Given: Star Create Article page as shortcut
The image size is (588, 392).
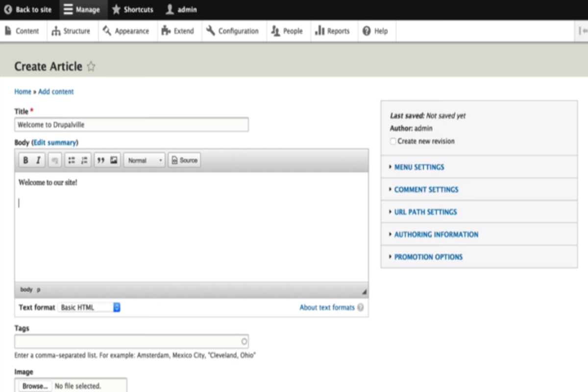Looking at the screenshot, I should pyautogui.click(x=91, y=67).
